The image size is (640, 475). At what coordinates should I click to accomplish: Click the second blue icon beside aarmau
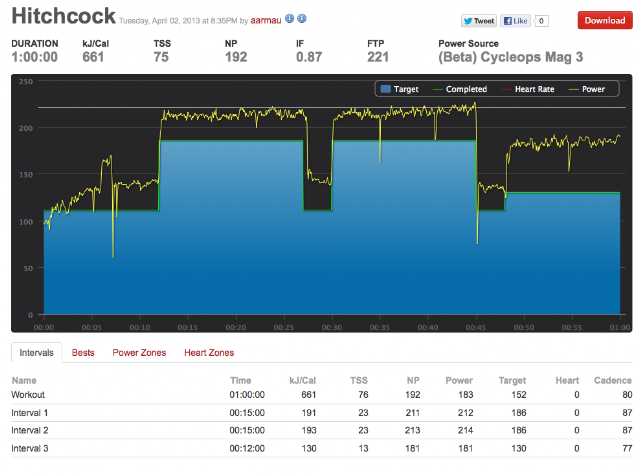[302, 18]
